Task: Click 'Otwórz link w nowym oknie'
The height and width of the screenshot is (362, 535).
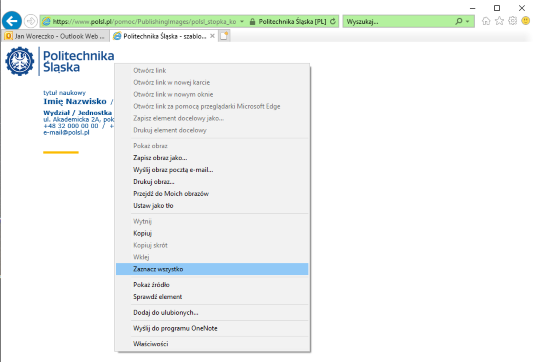Action: pyautogui.click(x=212, y=94)
